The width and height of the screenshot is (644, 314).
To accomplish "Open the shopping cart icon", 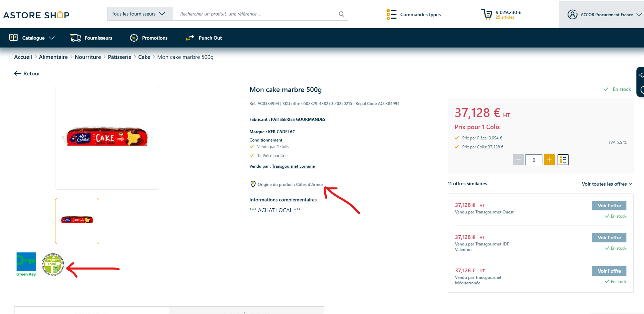I will click(487, 14).
